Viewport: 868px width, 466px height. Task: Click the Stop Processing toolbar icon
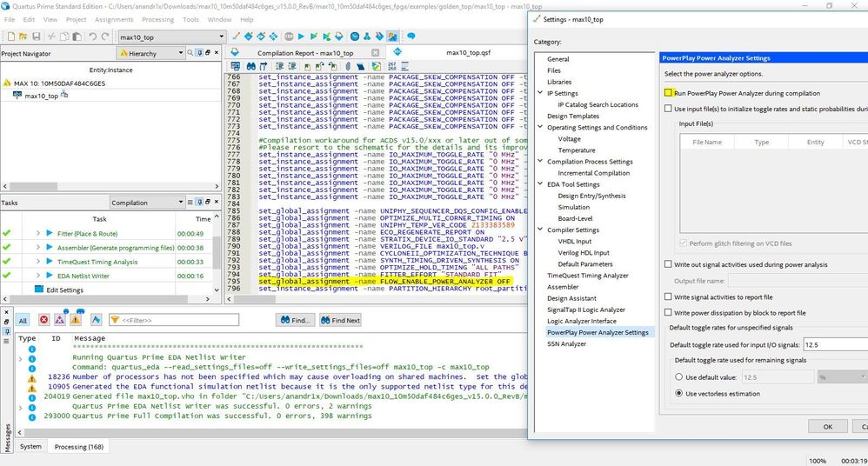pyautogui.click(x=288, y=37)
